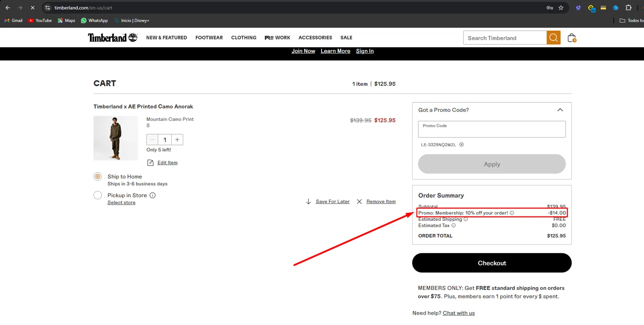Click the edit pencil icon for item
Image resolution: width=644 pixels, height=325 pixels.
point(150,162)
